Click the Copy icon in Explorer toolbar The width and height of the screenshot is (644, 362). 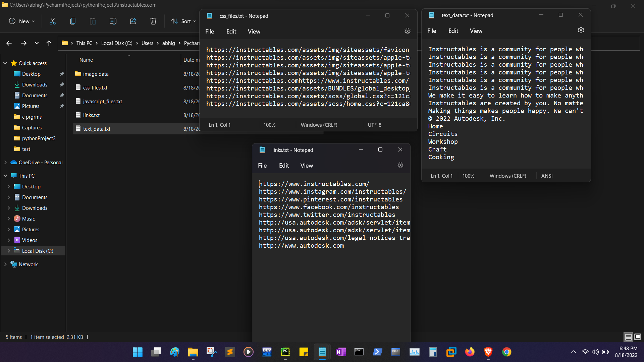click(x=73, y=21)
